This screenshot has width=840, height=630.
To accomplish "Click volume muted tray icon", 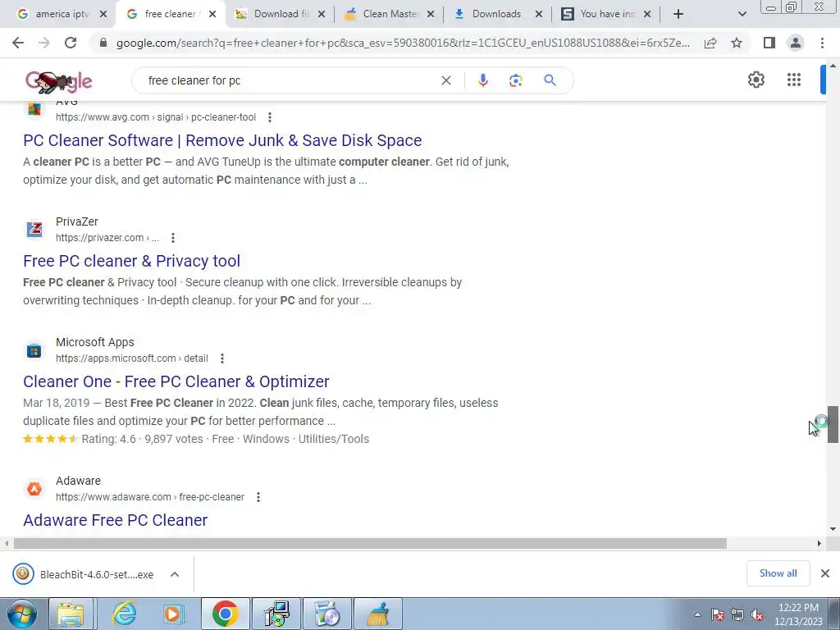I will coord(757,615).
